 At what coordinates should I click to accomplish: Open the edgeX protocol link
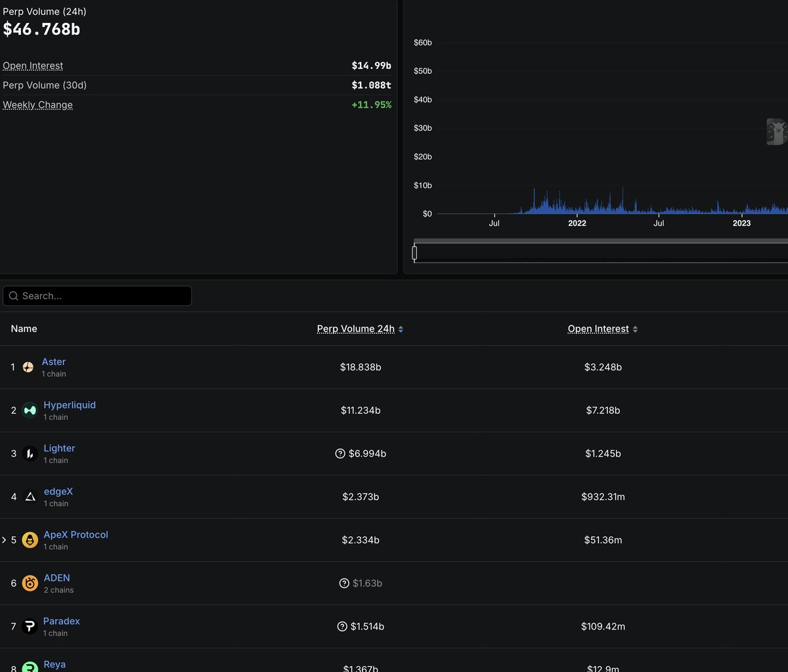pyautogui.click(x=58, y=492)
